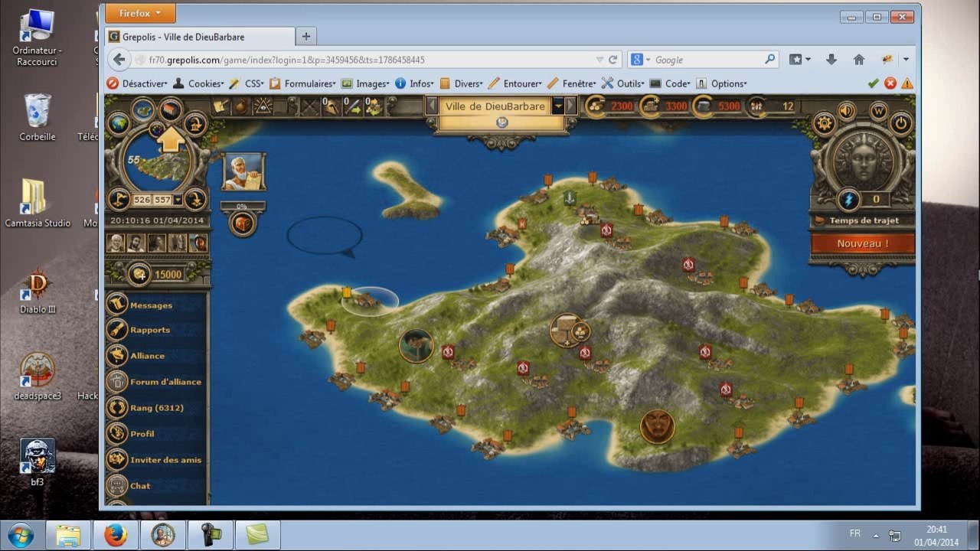Click the Y coordinate field showing 557
980x551 pixels.
(162, 200)
